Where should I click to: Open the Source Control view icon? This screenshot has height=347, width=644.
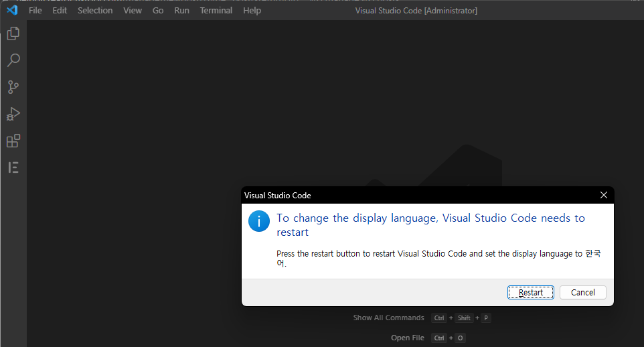(13, 87)
